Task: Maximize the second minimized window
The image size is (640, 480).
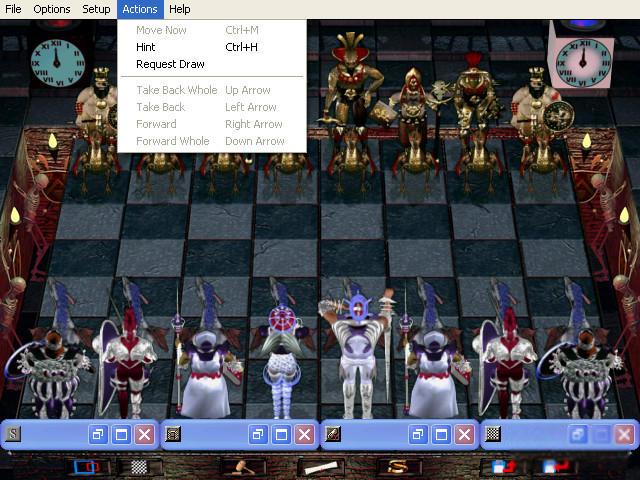Action: (281, 434)
